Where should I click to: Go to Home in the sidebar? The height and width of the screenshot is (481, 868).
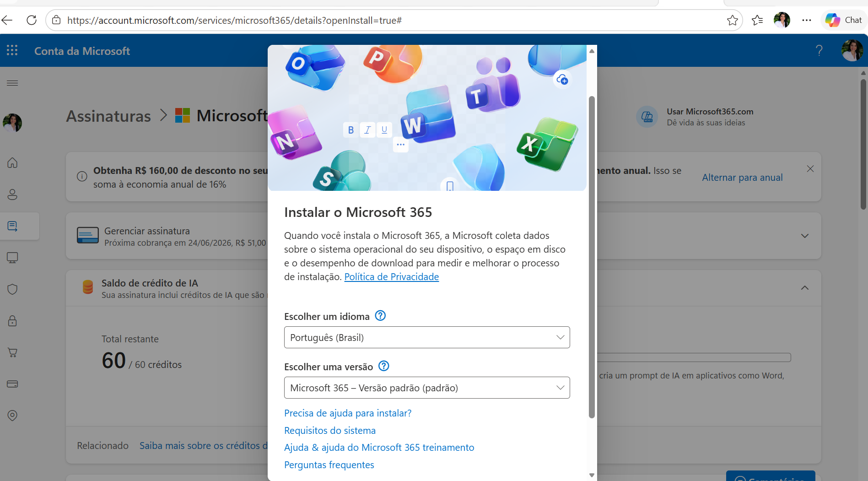12,162
